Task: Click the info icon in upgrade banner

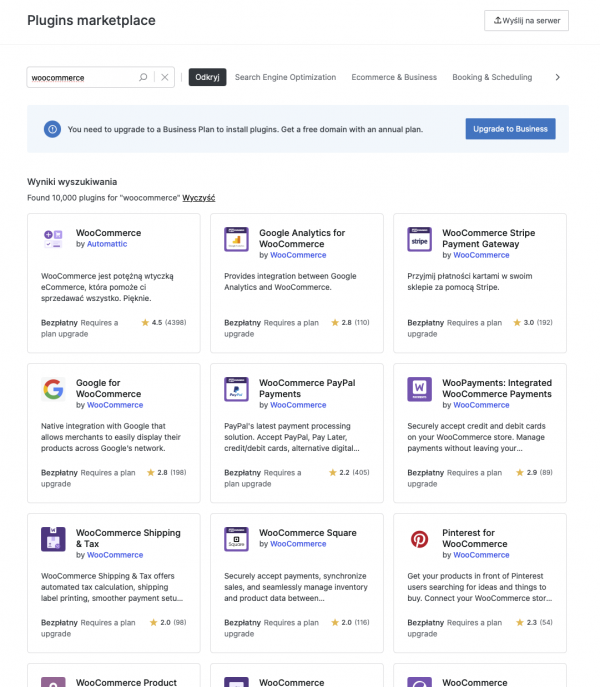Action: pos(52,129)
